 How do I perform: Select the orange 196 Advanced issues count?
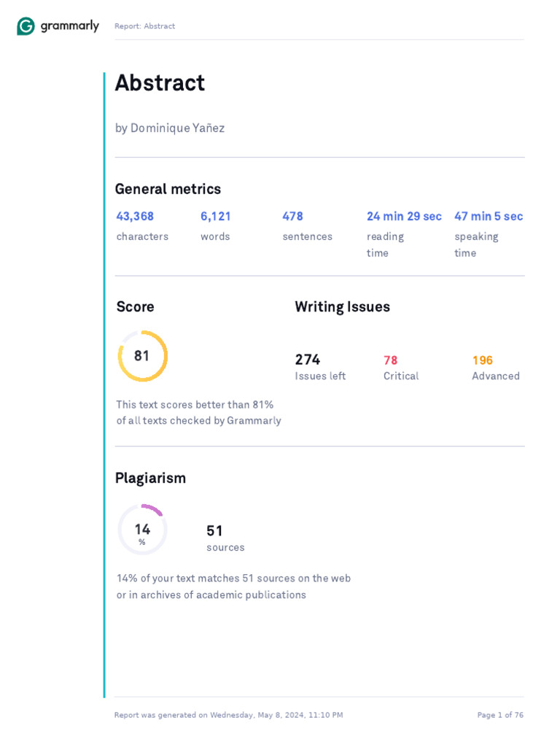(x=482, y=360)
